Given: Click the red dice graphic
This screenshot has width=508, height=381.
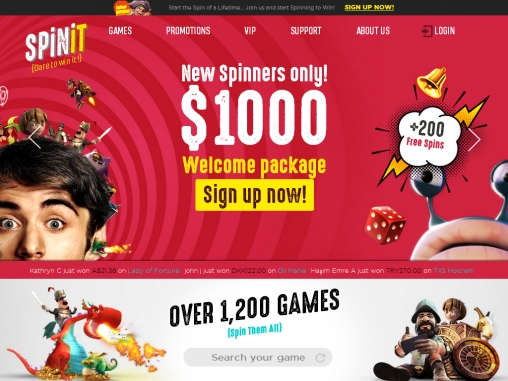Looking at the screenshot, I should point(385,224).
